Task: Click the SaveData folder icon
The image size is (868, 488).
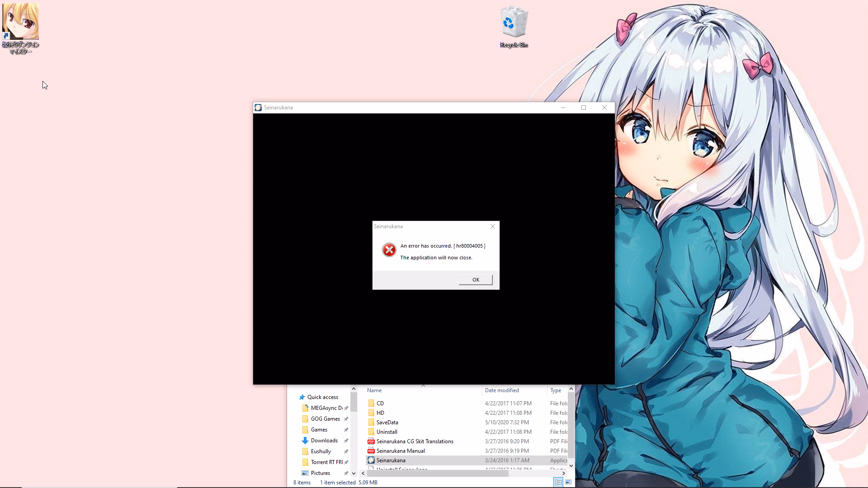Action: (x=371, y=422)
